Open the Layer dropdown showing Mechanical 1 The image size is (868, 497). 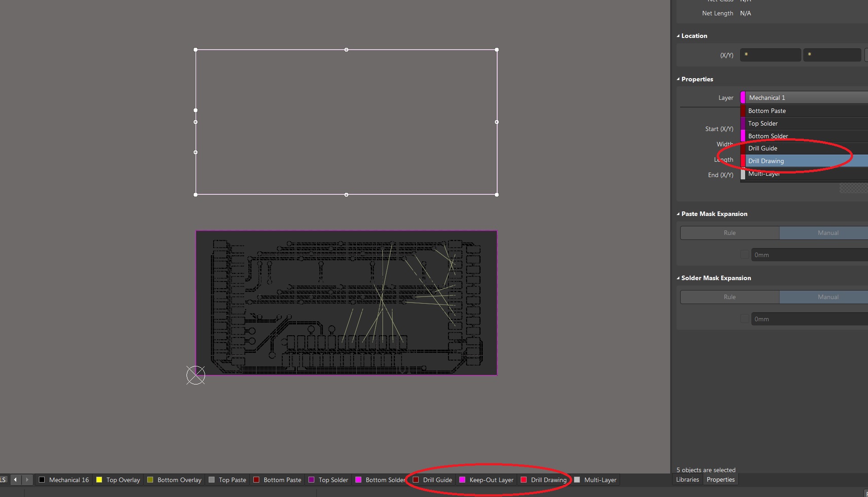(x=804, y=98)
